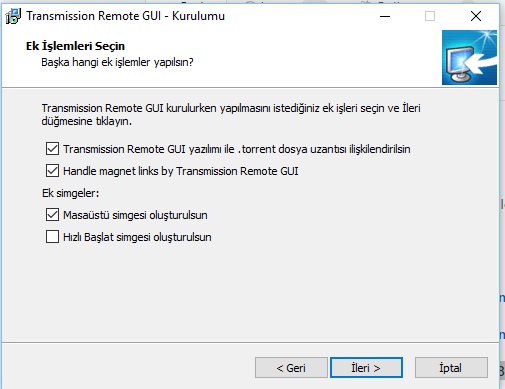Cancel setup with the İptal button
This screenshot has height=389, width=505.
(x=451, y=368)
